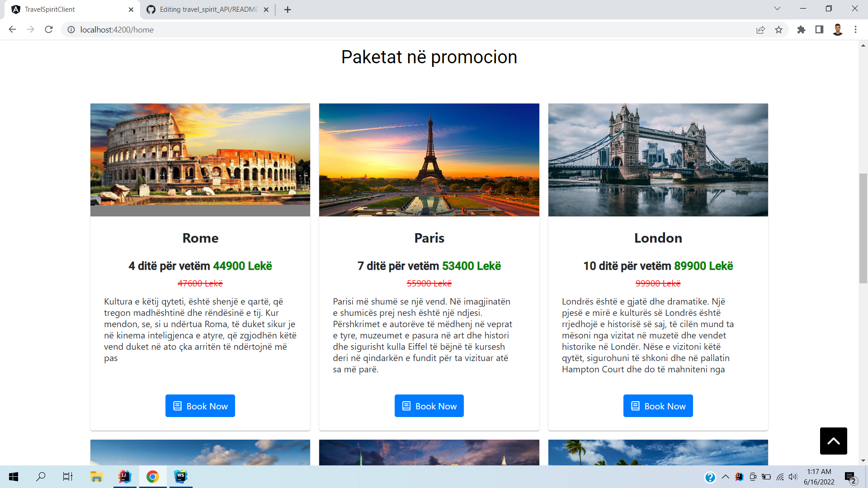
Task: Book the Paris package
Action: point(429,406)
